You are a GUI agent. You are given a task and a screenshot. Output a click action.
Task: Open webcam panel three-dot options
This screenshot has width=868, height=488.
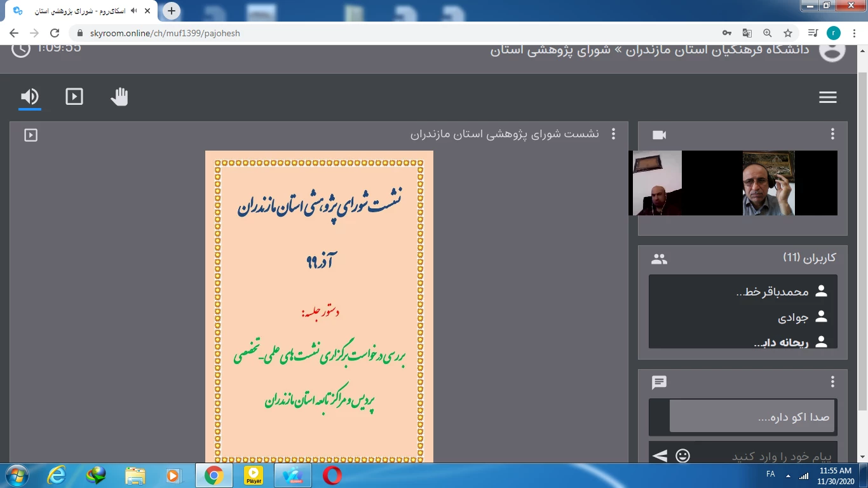coord(832,134)
